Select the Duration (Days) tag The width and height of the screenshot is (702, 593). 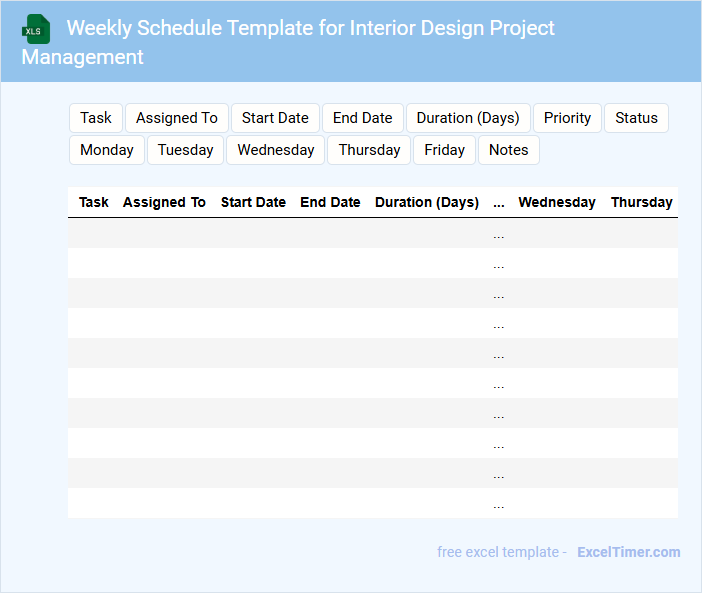point(468,118)
